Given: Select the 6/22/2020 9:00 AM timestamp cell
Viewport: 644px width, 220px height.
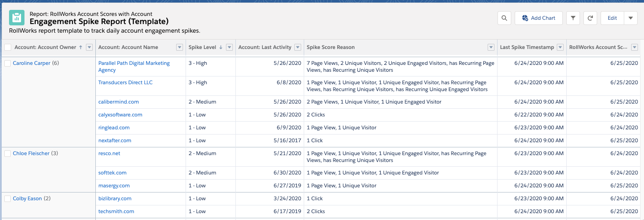Looking at the screenshot, I should click(532, 115).
